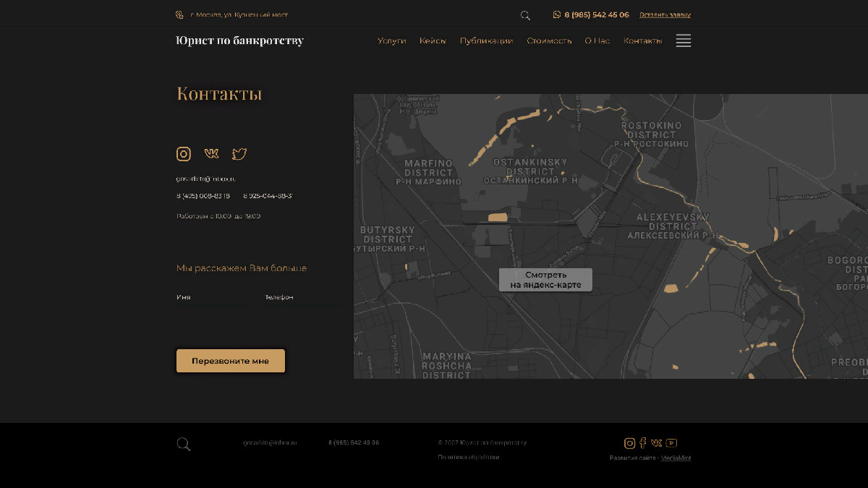
Task: Click the Юрист по банкротству logo
Action: [240, 40]
